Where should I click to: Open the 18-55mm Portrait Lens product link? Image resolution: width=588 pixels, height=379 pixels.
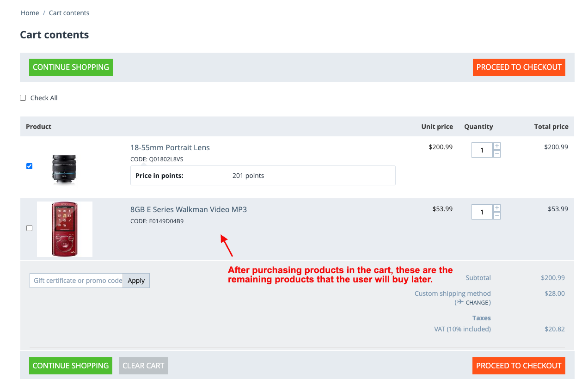click(x=170, y=147)
